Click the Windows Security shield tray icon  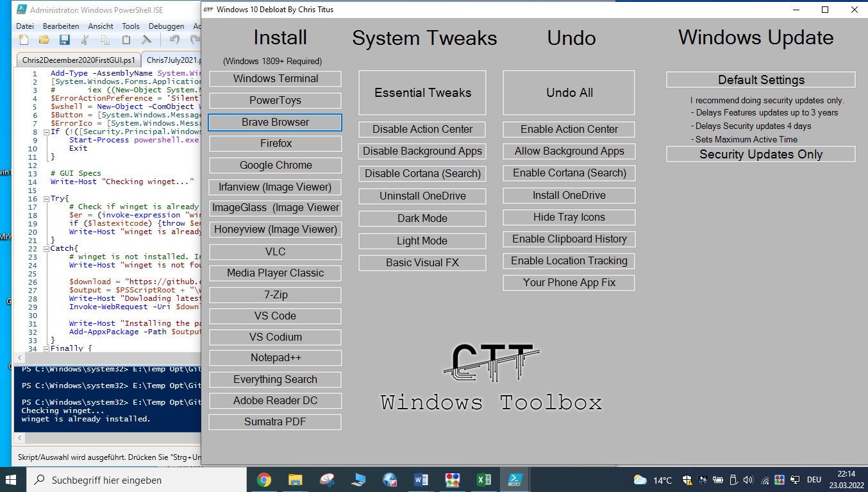687,479
